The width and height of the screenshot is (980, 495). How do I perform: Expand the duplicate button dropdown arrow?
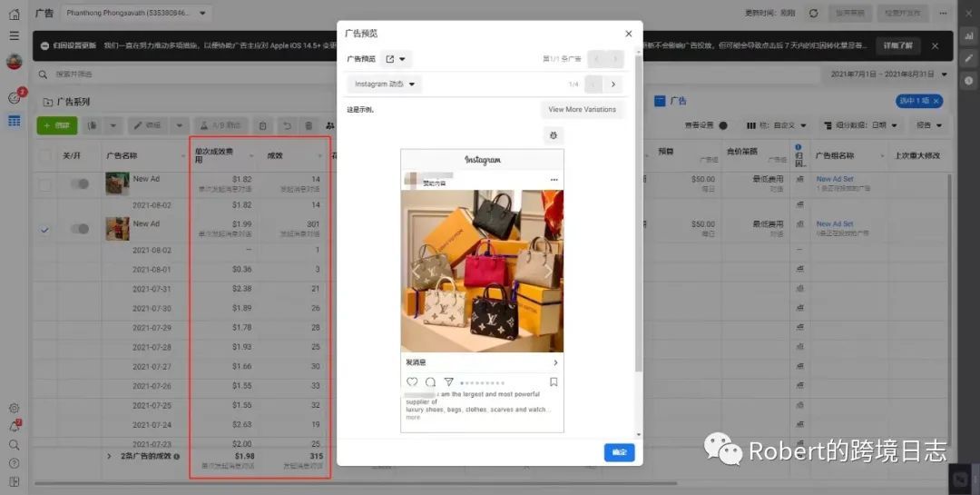pyautogui.click(x=113, y=125)
